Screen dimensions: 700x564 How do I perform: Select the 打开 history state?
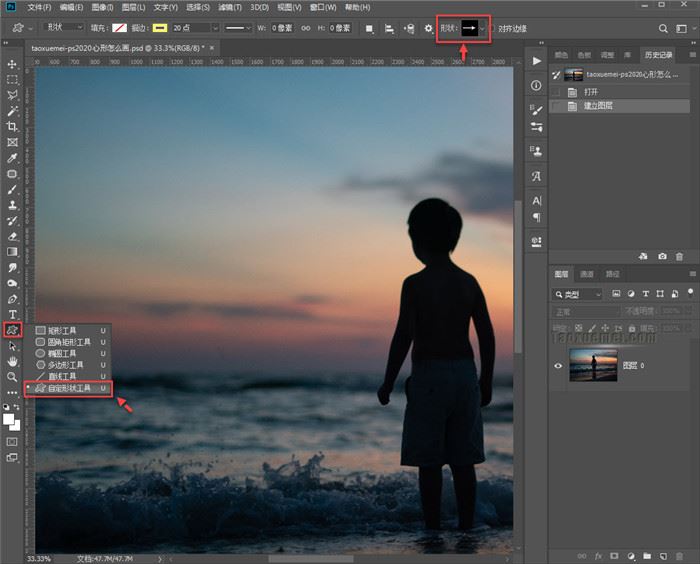click(x=619, y=92)
